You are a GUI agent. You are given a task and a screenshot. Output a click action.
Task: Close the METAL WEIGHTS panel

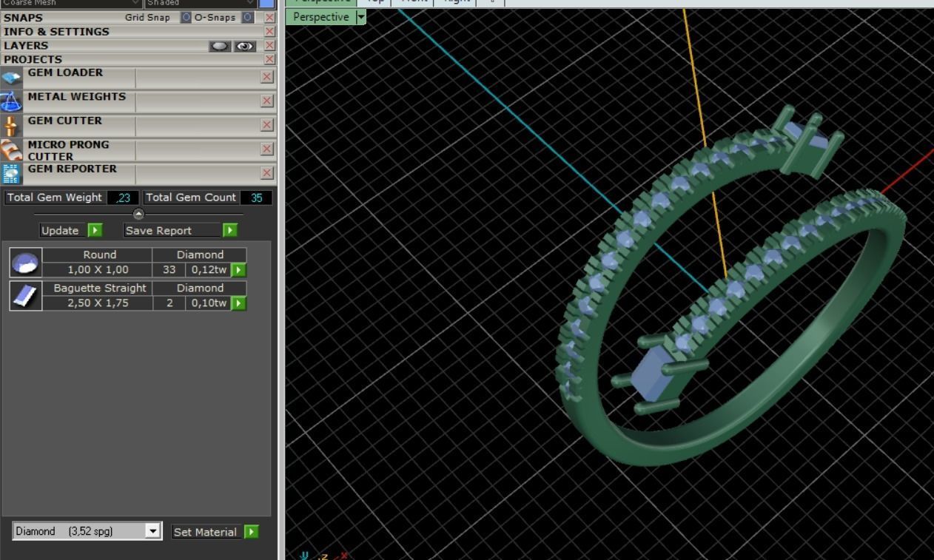(267, 101)
